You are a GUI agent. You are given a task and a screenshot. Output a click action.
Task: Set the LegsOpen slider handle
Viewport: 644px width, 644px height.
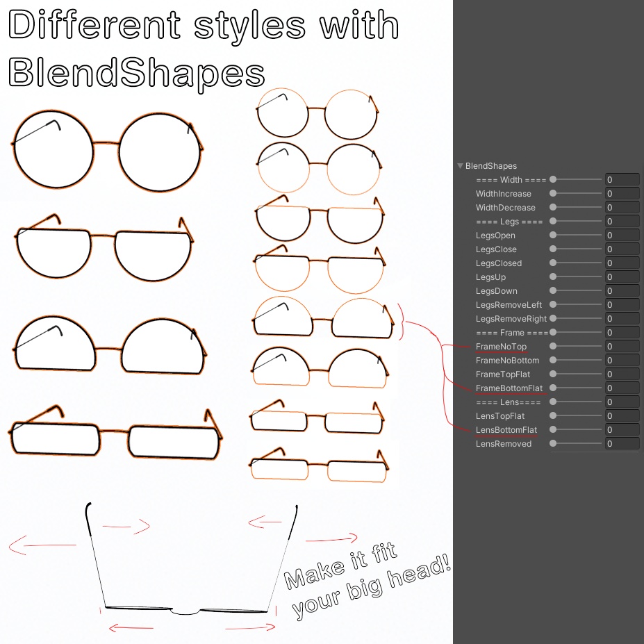tap(552, 235)
